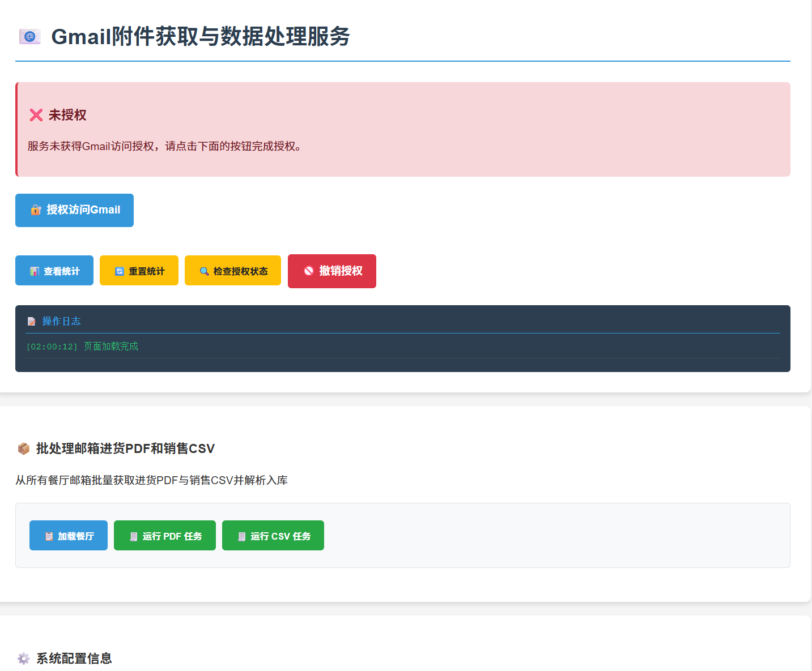The width and height of the screenshot is (812, 671).
Task: Select the 页面加载完成 log entry
Action: click(x=111, y=347)
